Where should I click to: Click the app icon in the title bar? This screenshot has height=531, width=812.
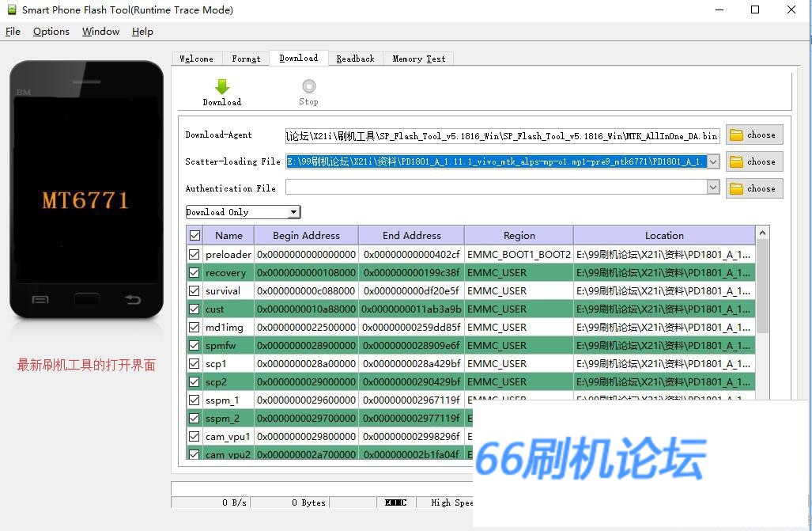pos(11,9)
